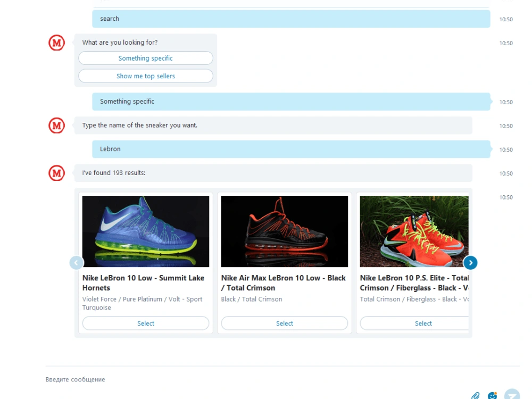Select the Summit Lake Hornets sneaker
Screen dimensions: 532x399
[x=146, y=323]
